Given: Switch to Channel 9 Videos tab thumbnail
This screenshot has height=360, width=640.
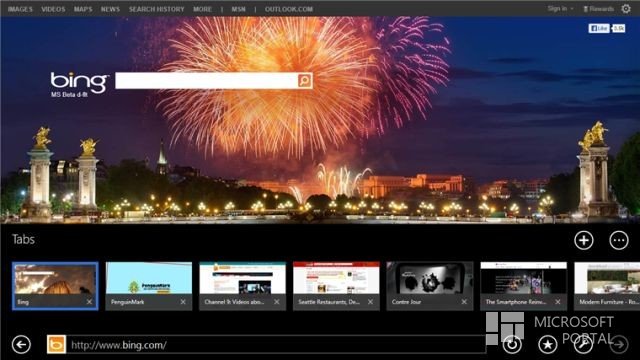Looking at the screenshot, I should [x=242, y=286].
